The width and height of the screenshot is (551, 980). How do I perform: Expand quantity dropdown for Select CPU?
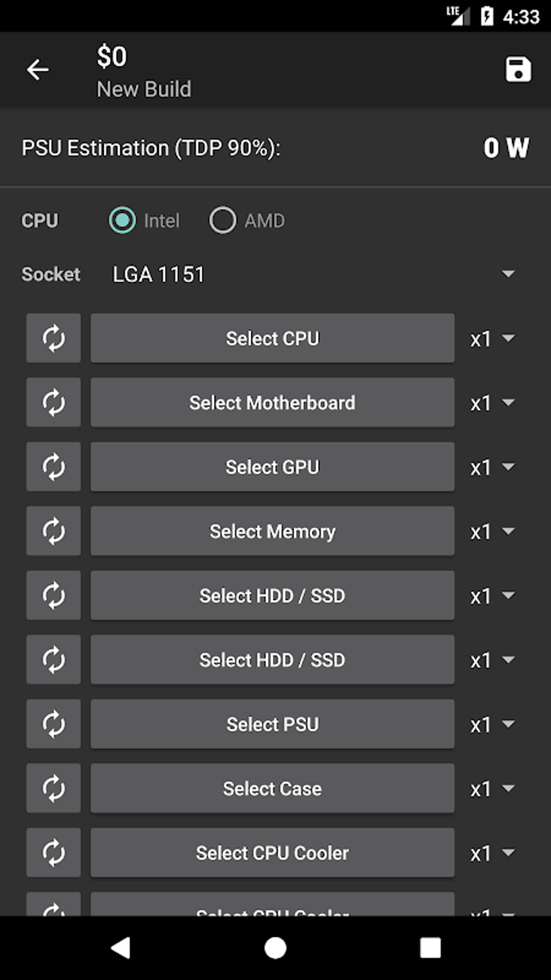[492, 339]
